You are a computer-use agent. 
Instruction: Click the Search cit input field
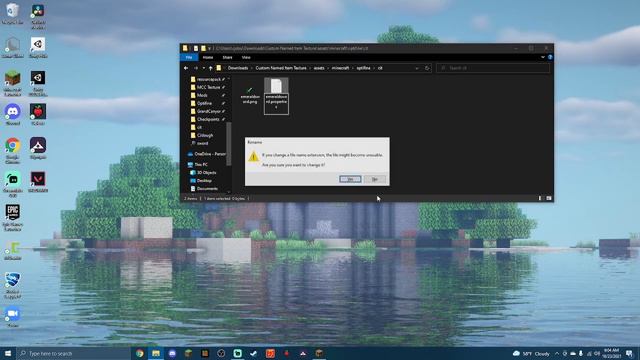point(493,68)
